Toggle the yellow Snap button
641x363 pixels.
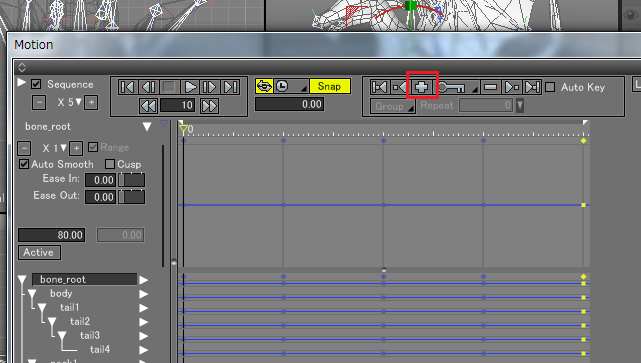pos(329,86)
